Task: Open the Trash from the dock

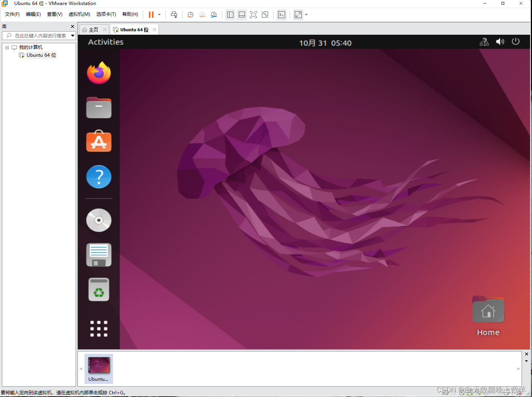Action: (x=99, y=290)
